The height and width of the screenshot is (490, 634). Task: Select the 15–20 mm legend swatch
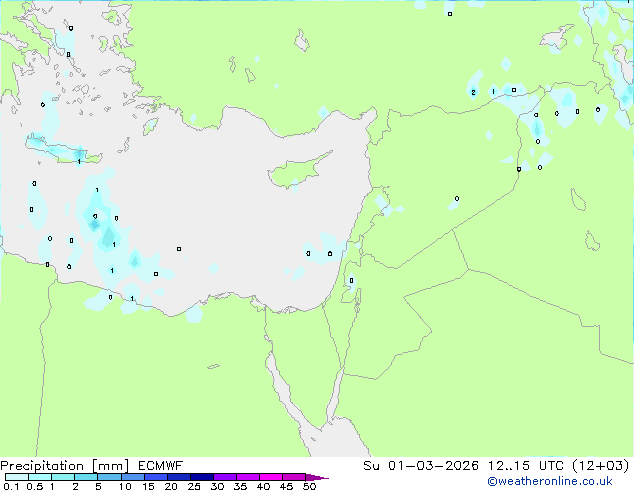[x=155, y=477]
